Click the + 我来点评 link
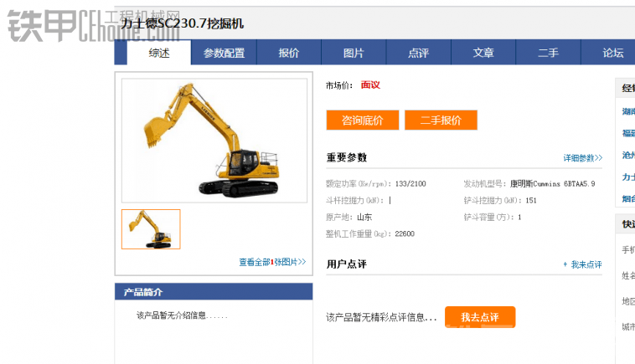 [582, 264]
